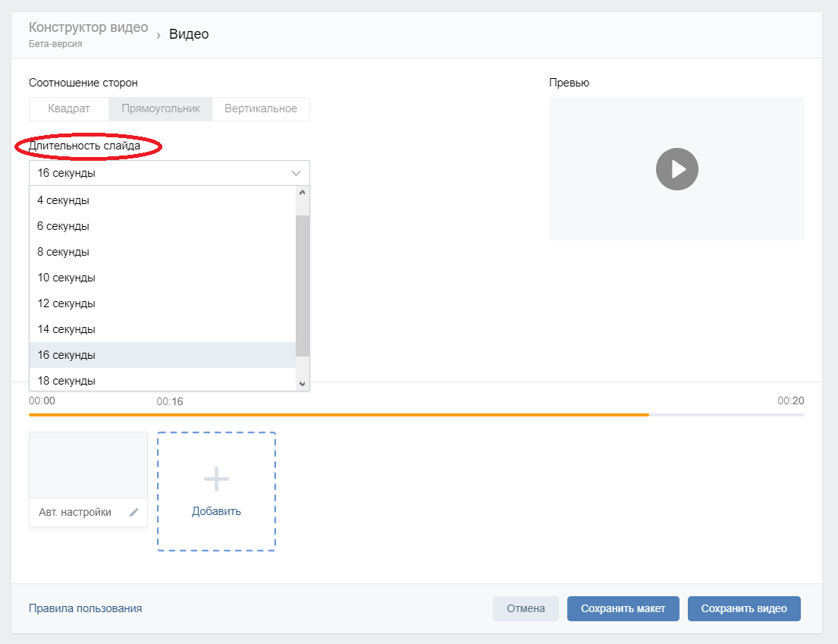Click the 00:16 timeline marker
This screenshot has height=644, width=838.
pyautogui.click(x=170, y=401)
